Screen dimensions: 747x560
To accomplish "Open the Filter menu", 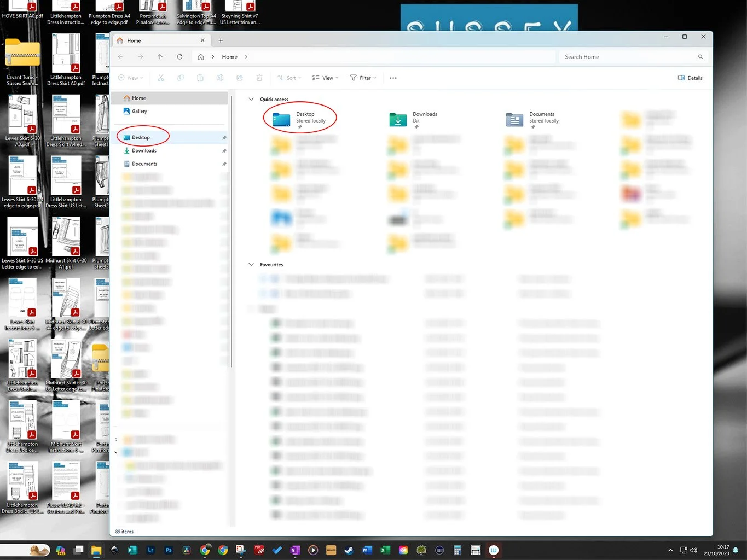I will coord(363,78).
